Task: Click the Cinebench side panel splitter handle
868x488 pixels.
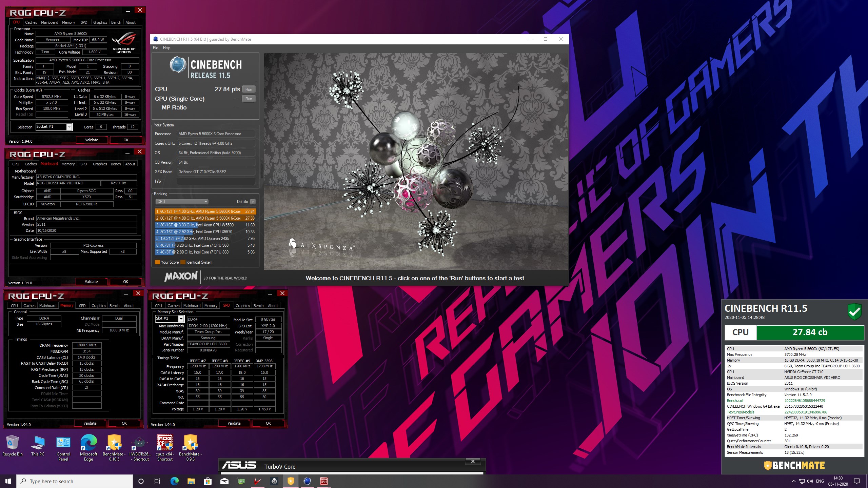Action: click(x=262, y=168)
